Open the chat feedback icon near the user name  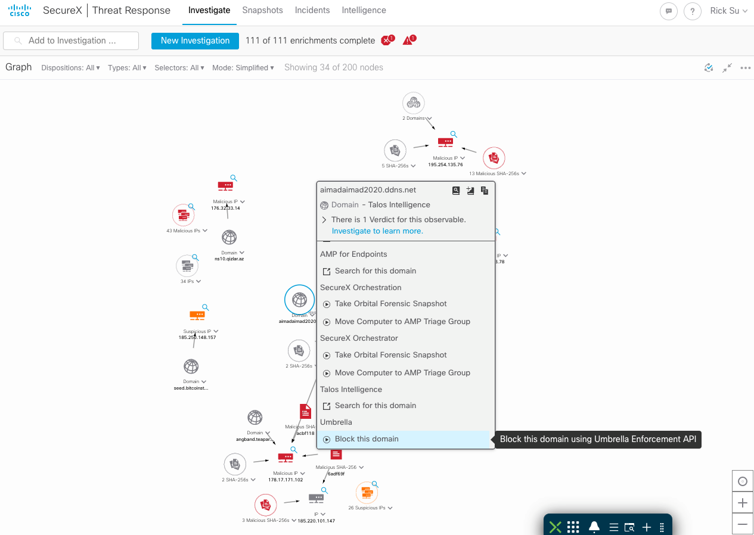tap(668, 11)
